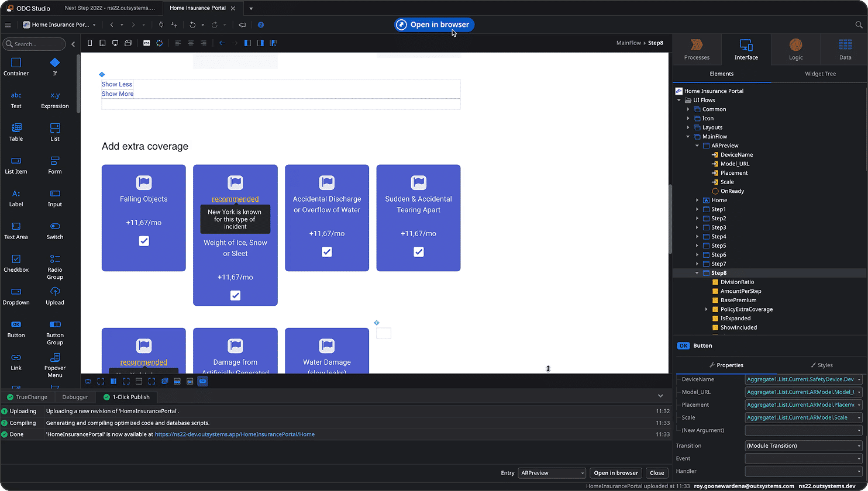
Task: Open the Transition dropdown in Properties
Action: click(804, 445)
